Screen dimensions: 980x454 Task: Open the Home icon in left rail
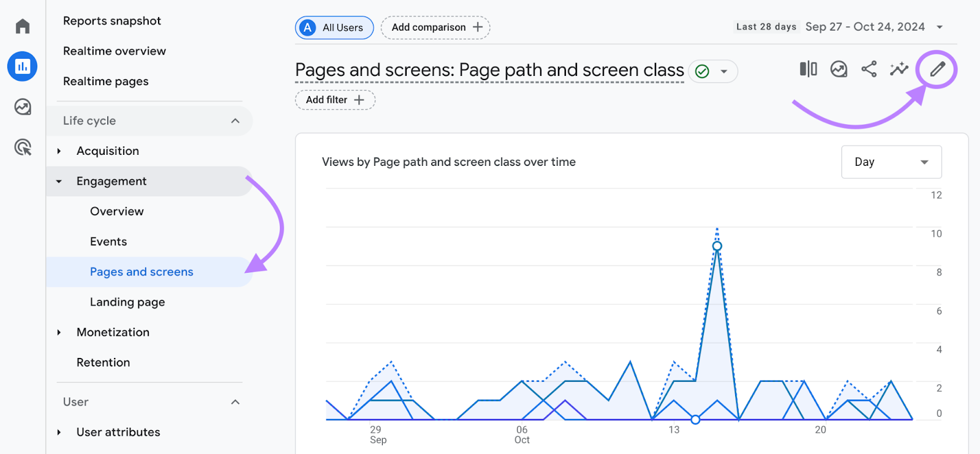(23, 26)
